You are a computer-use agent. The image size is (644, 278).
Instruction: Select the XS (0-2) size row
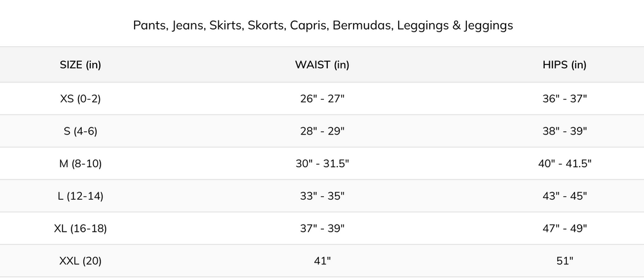click(x=80, y=98)
